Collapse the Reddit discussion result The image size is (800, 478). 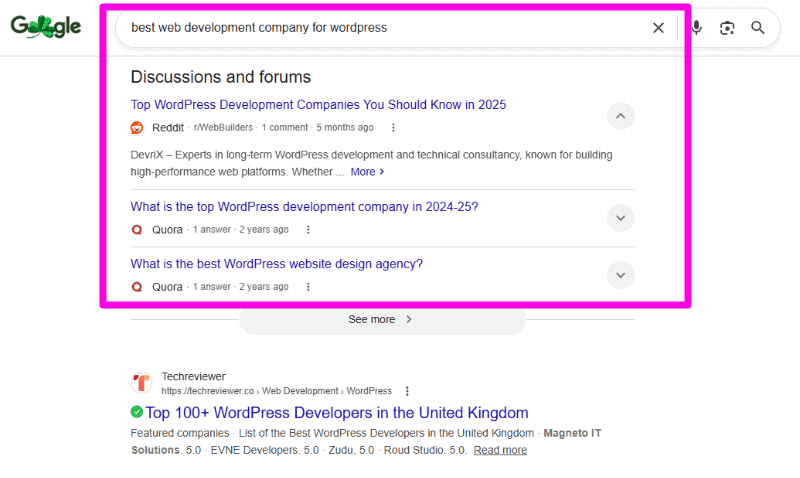click(620, 116)
